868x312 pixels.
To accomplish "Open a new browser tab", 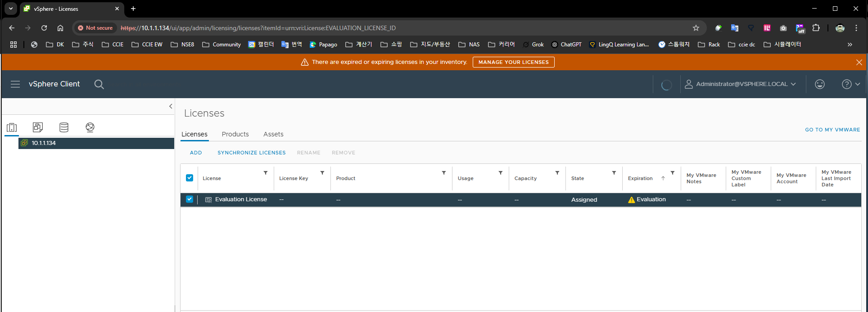I will coord(133,9).
